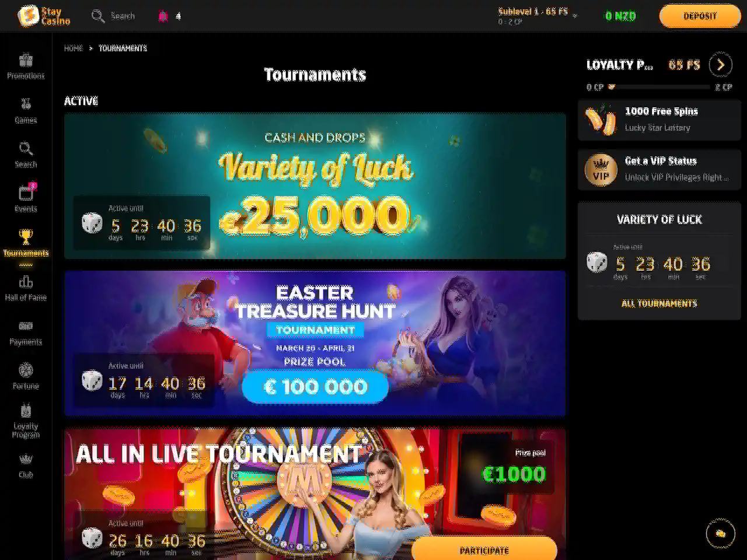Image resolution: width=747 pixels, height=560 pixels.
Task: Open the Payments card icon
Action: click(x=26, y=326)
